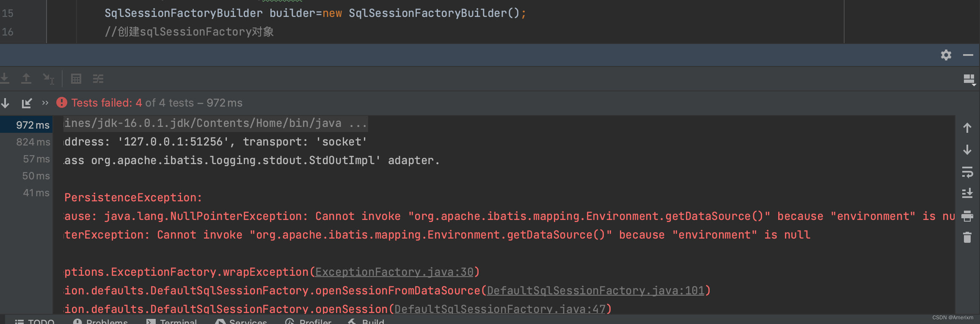Viewport: 980px width, 324px height.
Task: Click the jdk-16.0.1 java command line
Action: tap(215, 123)
